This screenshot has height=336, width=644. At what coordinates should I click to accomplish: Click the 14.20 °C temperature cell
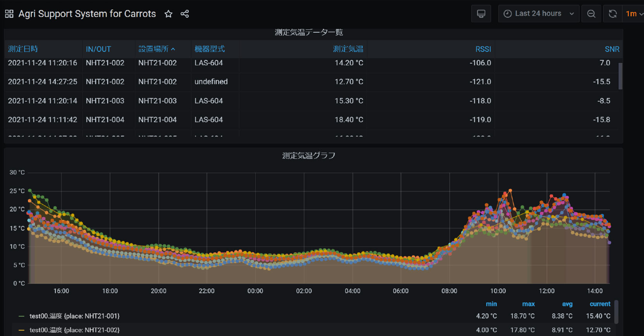349,63
